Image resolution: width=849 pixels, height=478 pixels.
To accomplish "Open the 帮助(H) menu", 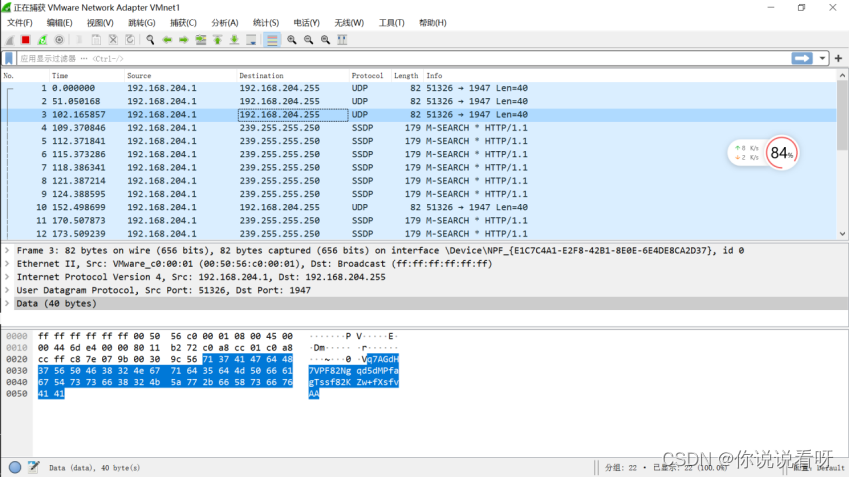I will (x=433, y=23).
